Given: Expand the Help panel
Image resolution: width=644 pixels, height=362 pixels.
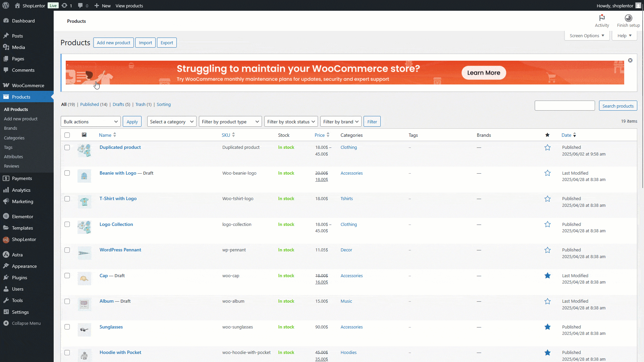Looking at the screenshot, I should click(x=625, y=36).
